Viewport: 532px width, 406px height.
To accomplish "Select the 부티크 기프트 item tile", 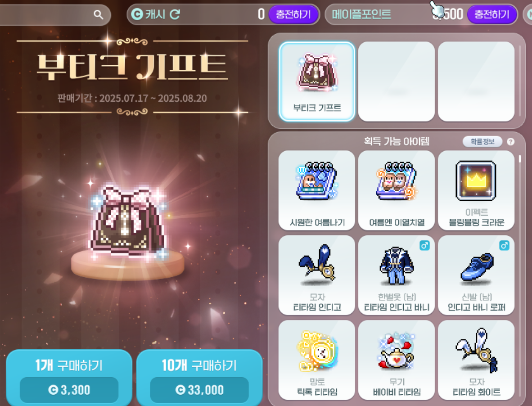I will [x=316, y=81].
